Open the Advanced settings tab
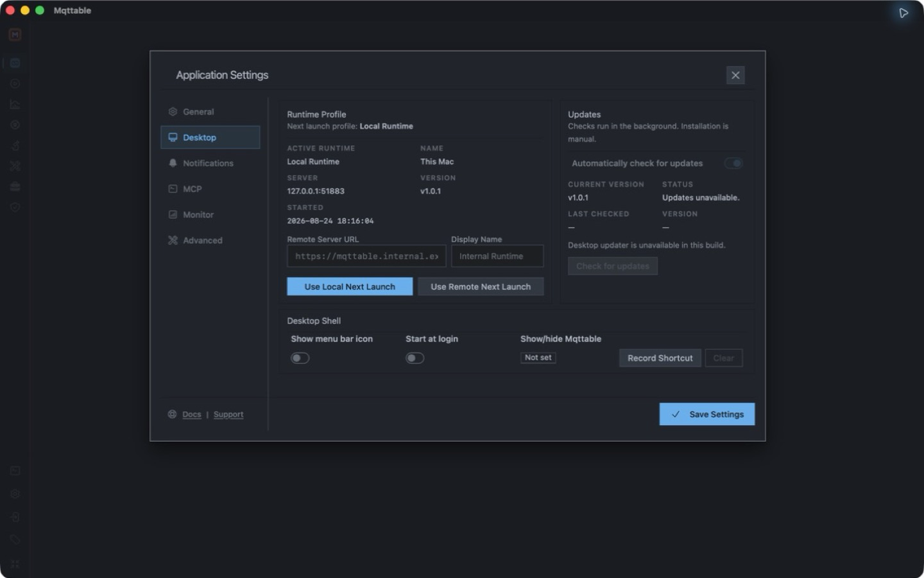Viewport: 924px width, 578px height. pyautogui.click(x=210, y=240)
